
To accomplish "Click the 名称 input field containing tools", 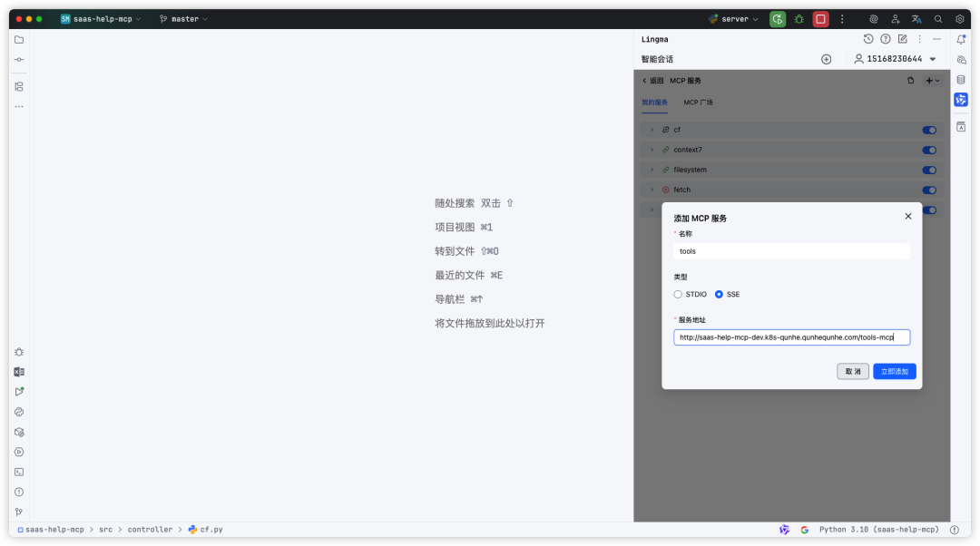I will coord(791,251).
